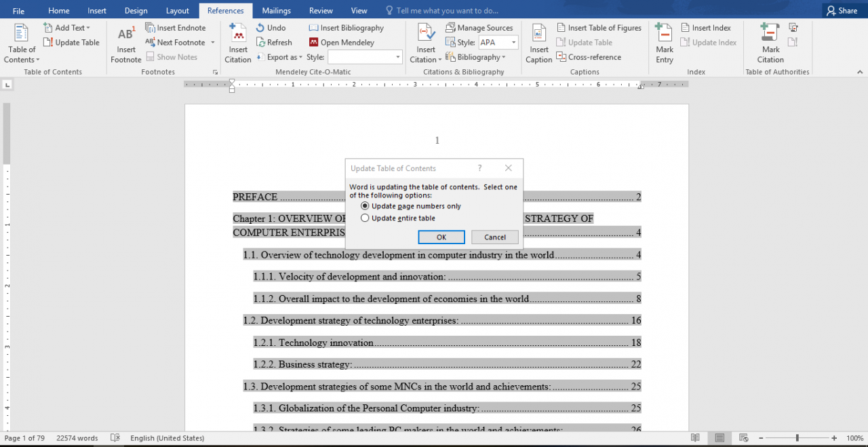Image resolution: width=868 pixels, height=447 pixels.
Task: Click Cross-reference
Action: (589, 57)
